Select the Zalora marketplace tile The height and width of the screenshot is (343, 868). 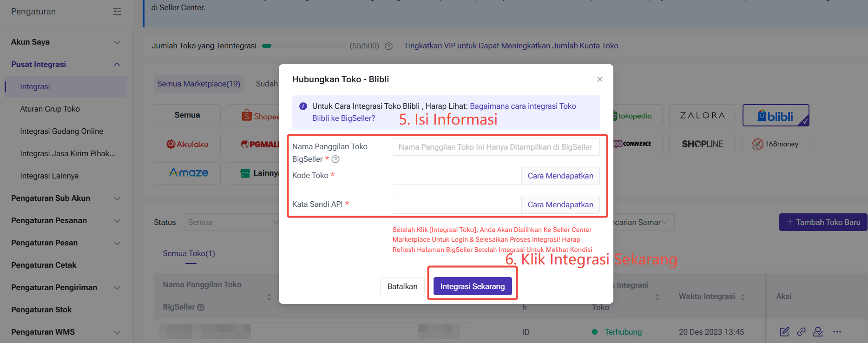702,115
